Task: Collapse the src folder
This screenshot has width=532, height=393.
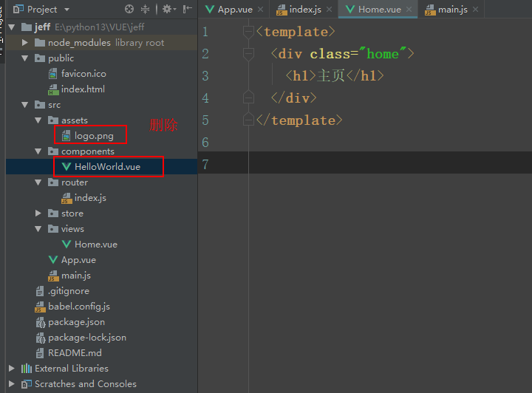Action: tap(25, 105)
